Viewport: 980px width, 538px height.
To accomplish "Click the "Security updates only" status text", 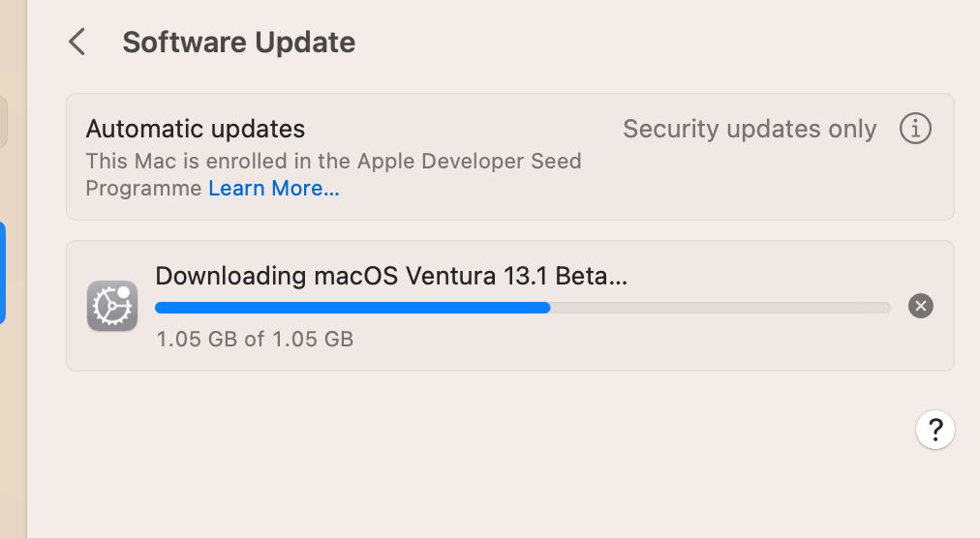I will [750, 129].
